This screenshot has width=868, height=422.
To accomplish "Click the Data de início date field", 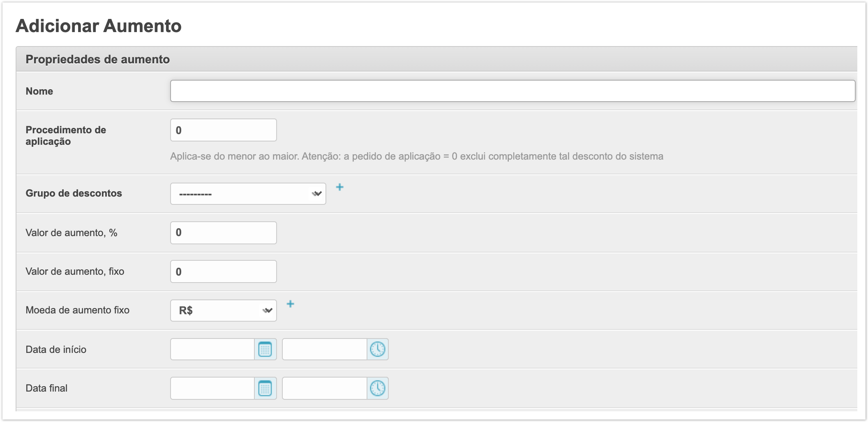I will 212,350.
